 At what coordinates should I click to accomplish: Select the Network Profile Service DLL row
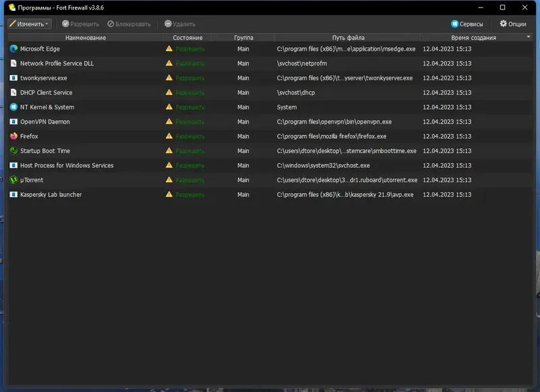pyautogui.click(x=270, y=63)
